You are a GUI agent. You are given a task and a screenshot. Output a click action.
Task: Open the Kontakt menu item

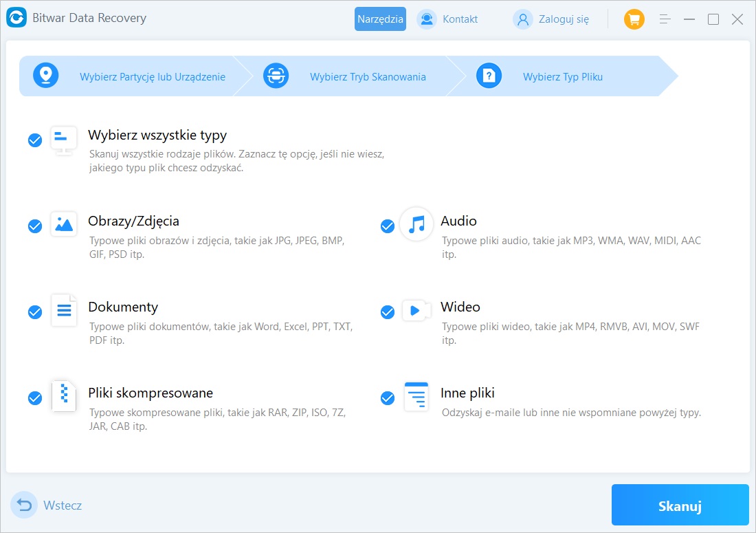point(448,19)
